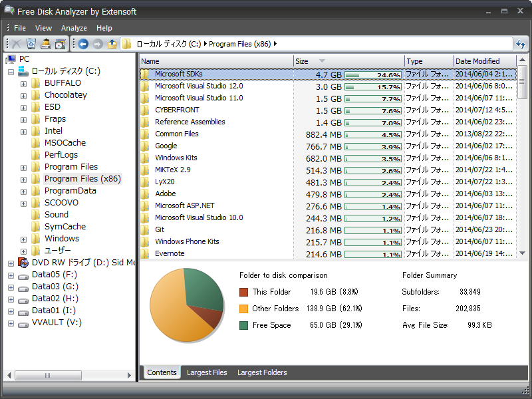Open the View menu

43,28
